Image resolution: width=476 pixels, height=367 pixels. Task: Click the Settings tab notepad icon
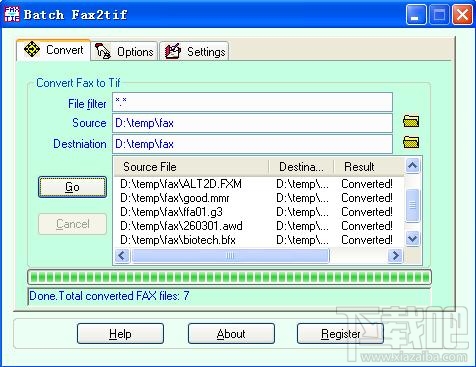(x=173, y=51)
